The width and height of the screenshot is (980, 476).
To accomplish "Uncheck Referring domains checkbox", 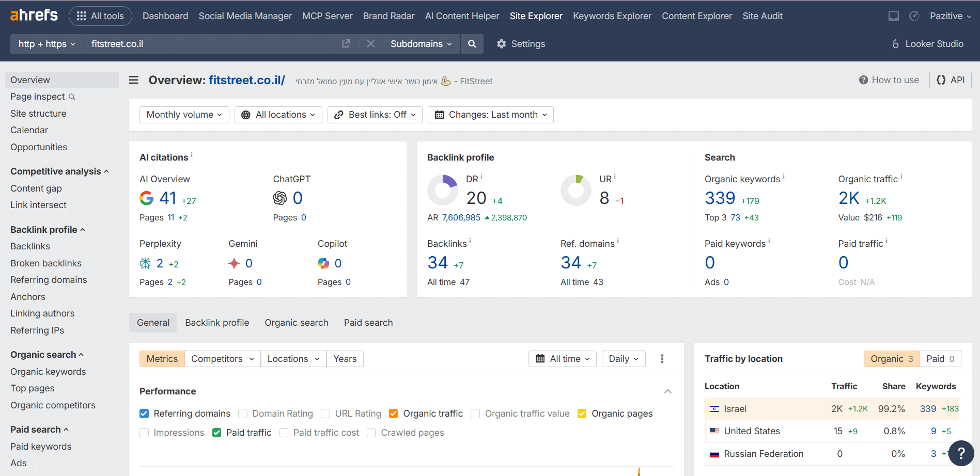I will click(144, 414).
